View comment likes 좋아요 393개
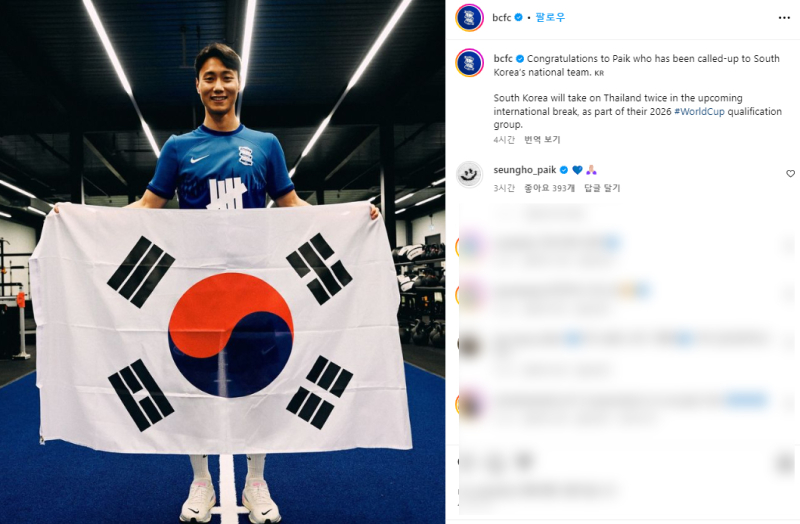The image size is (800, 524). pos(549,188)
